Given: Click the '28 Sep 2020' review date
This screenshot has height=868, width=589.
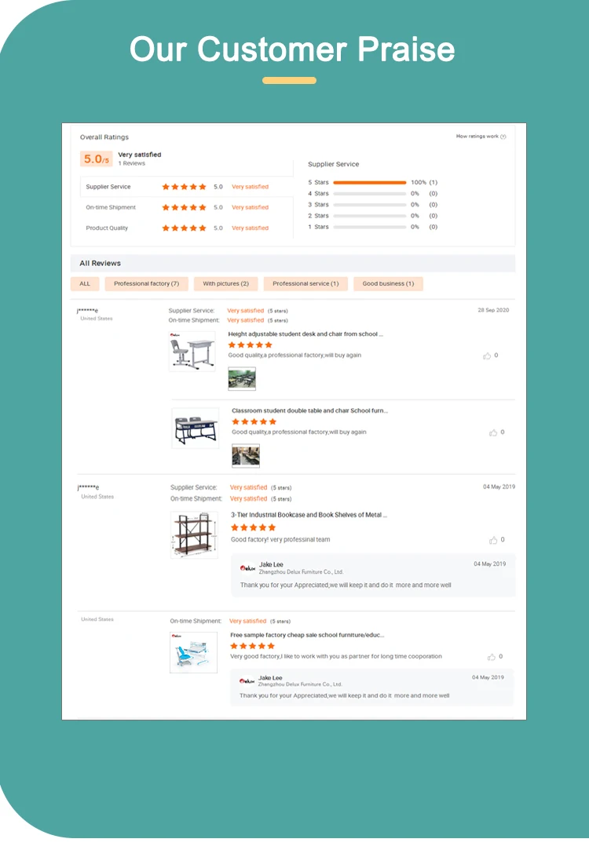Looking at the screenshot, I should (493, 310).
